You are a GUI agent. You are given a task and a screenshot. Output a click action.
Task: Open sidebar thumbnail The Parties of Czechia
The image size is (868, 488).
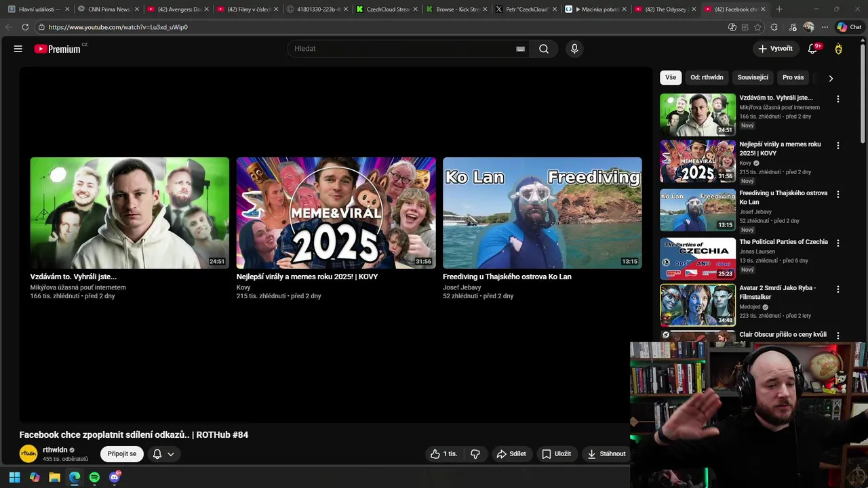click(x=698, y=258)
